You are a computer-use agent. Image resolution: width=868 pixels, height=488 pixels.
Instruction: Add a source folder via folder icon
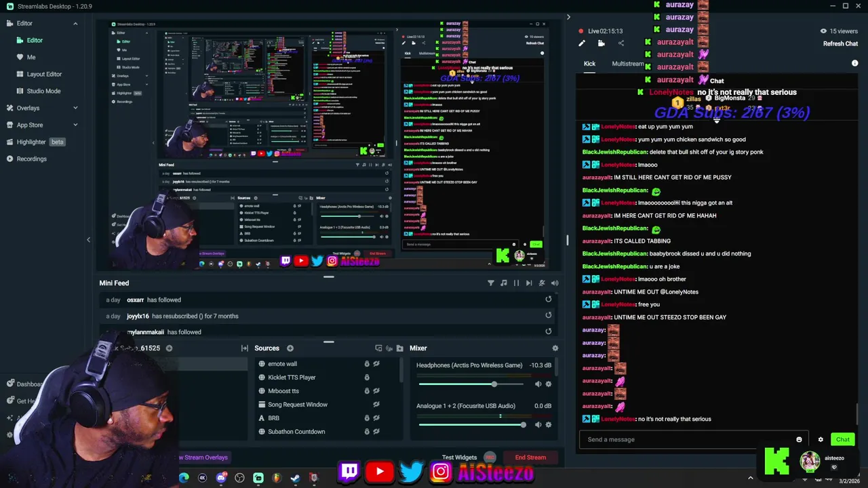coord(399,348)
